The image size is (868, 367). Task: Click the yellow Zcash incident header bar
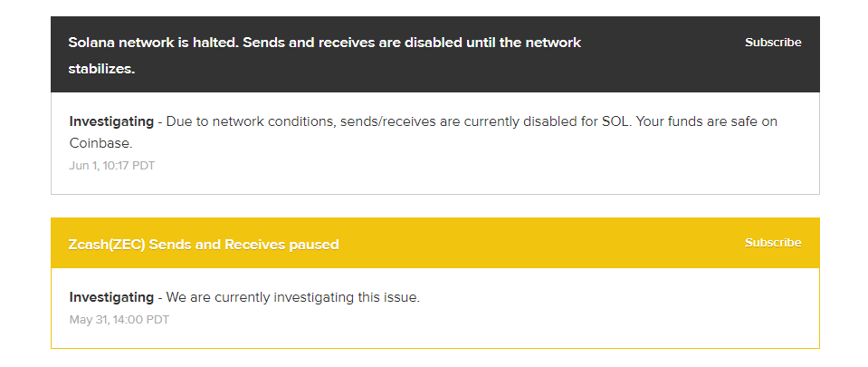coord(543,243)
